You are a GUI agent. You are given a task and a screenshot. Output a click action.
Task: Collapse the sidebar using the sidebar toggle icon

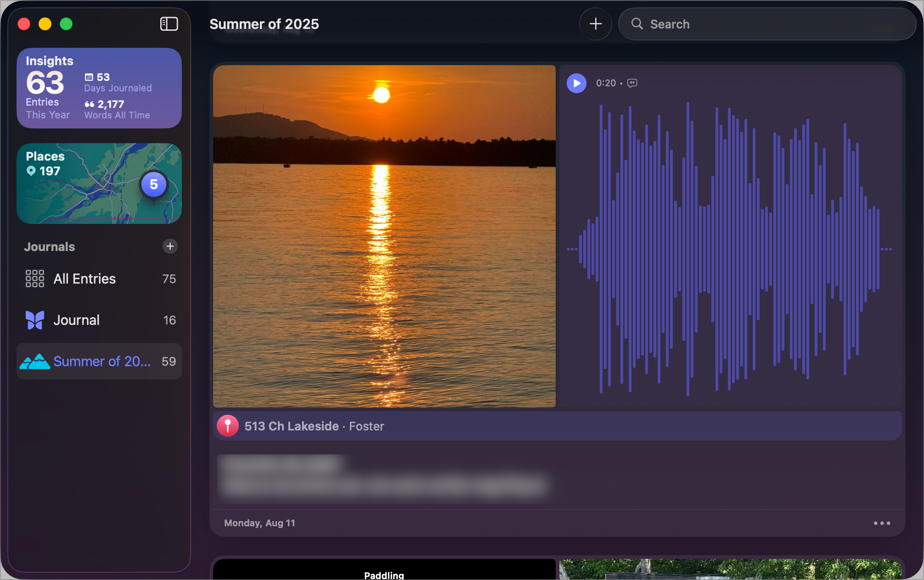(x=169, y=23)
